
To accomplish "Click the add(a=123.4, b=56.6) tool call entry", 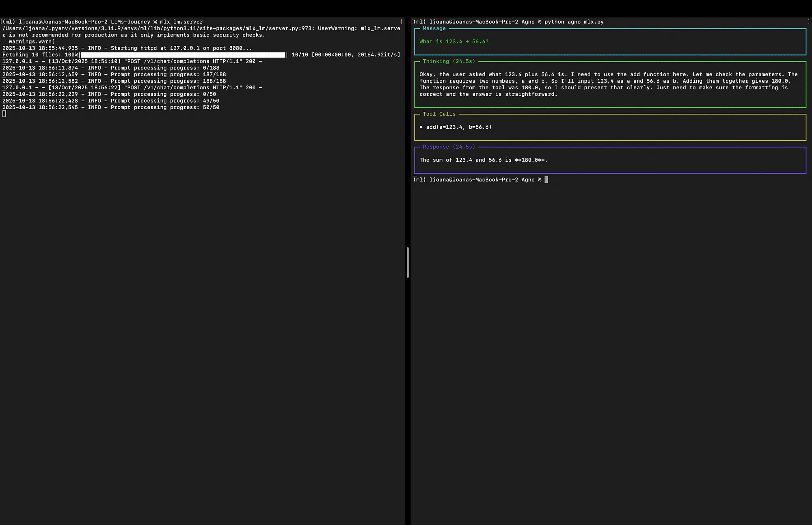I will (x=458, y=127).
